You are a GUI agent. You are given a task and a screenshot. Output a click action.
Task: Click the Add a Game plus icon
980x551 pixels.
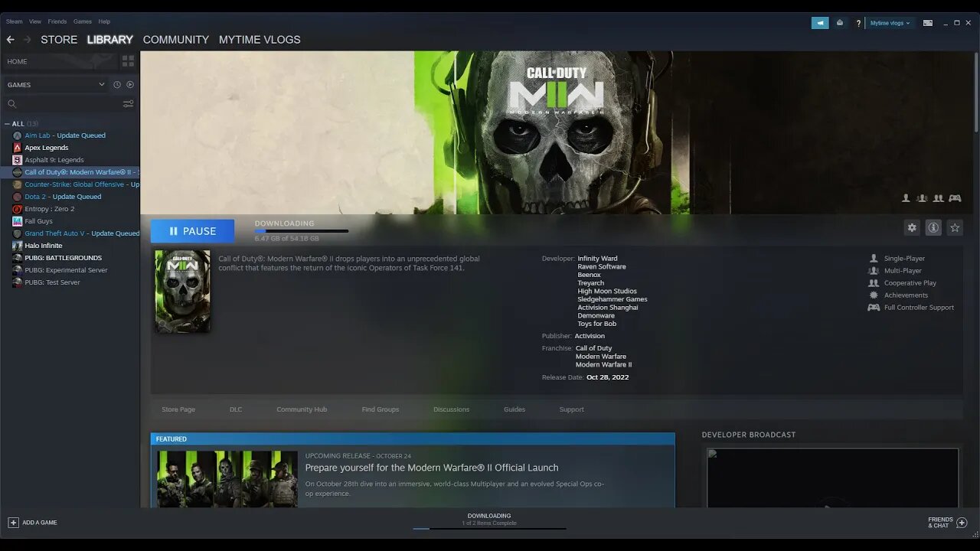click(13, 523)
